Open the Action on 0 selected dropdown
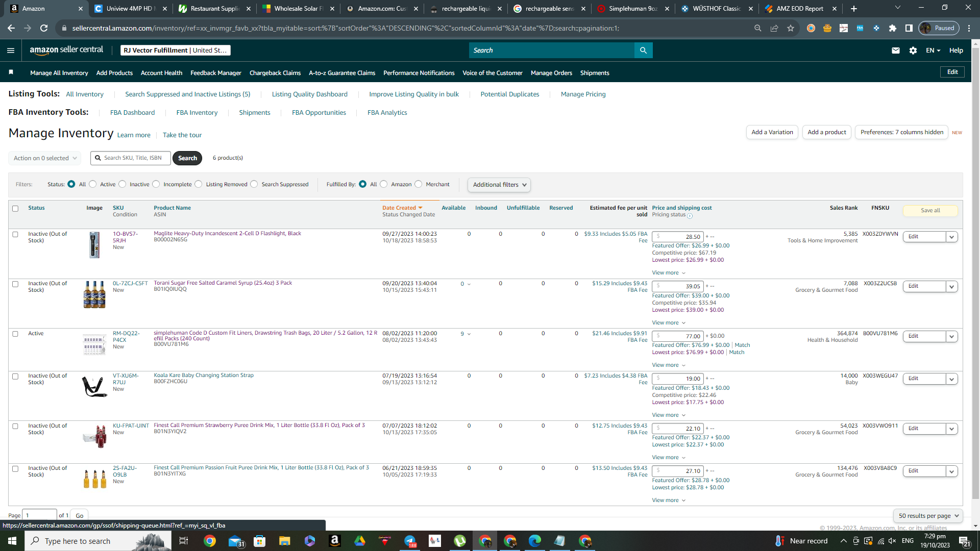Screen dimensions: 980x551 [45, 158]
